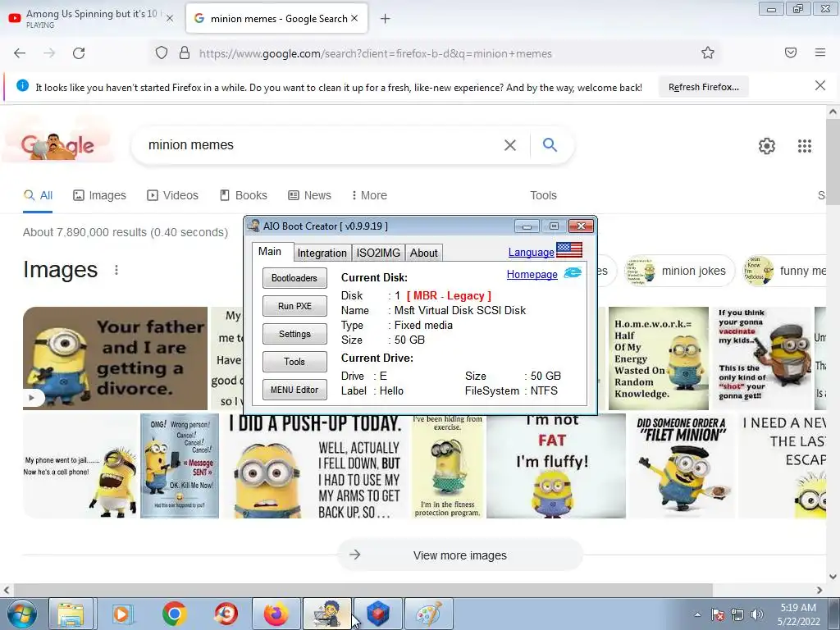Click the volume speaker tray icon
840x630 pixels.
757,614
